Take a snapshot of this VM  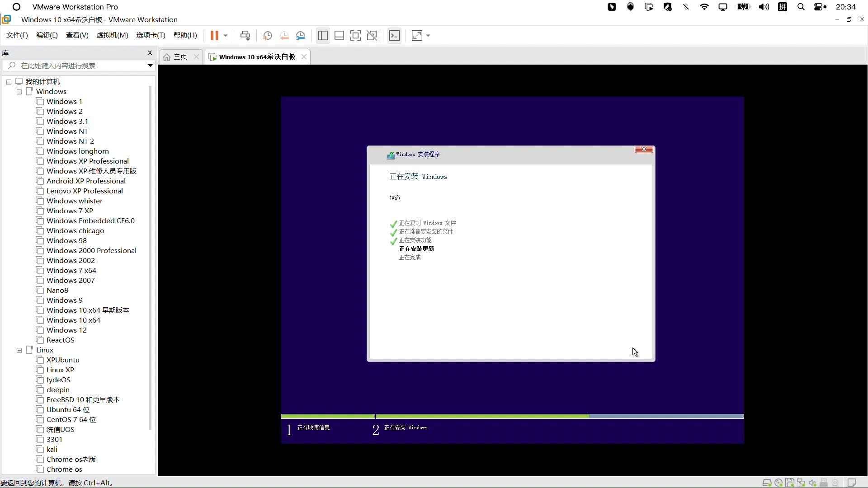tap(267, 36)
